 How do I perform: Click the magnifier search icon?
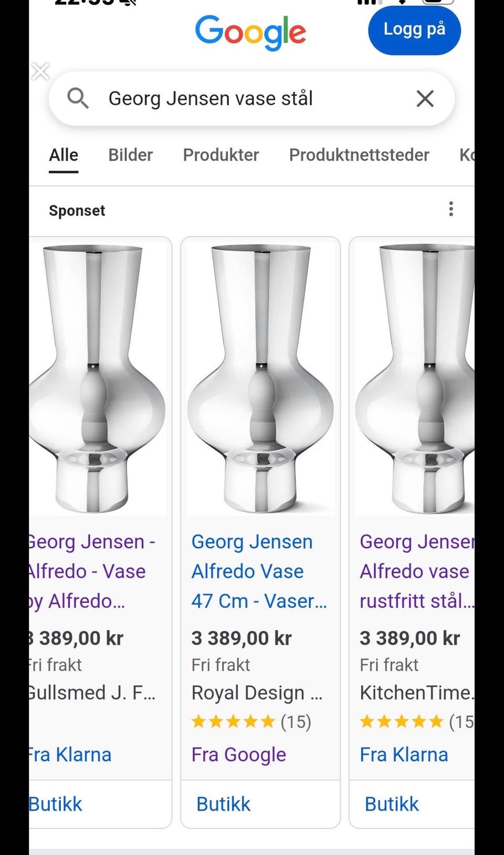(78, 98)
